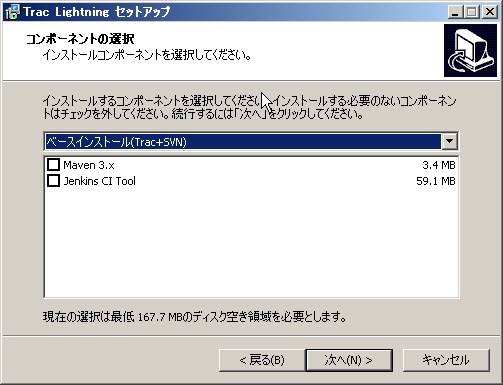Select the ベースインストール(Trac+SVN) combo box
This screenshot has height=385, width=503.
[251, 141]
